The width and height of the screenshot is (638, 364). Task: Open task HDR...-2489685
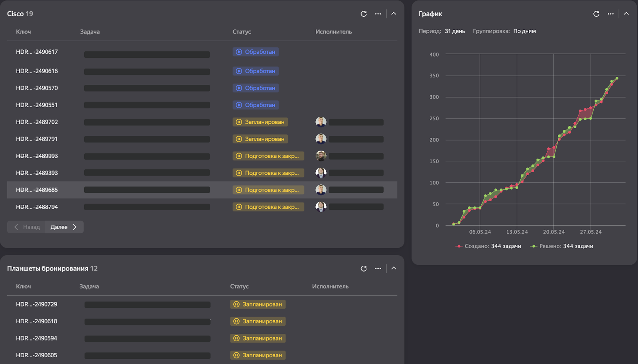pos(37,190)
